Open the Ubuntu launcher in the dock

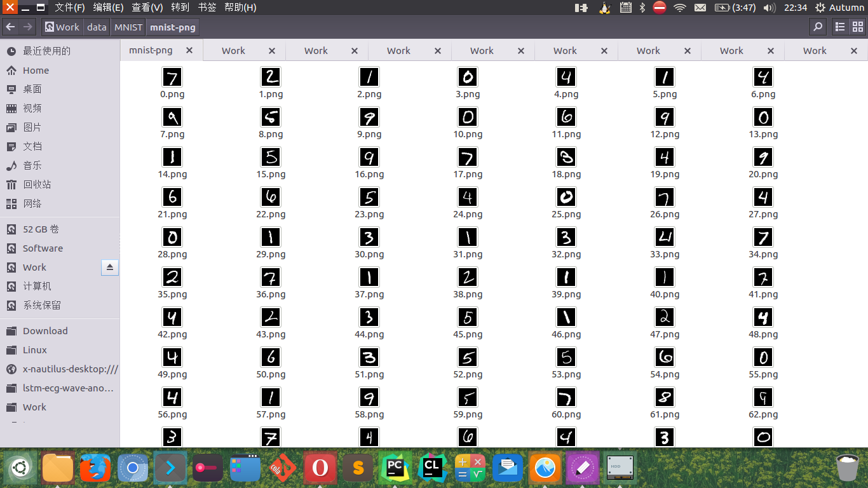click(x=20, y=468)
